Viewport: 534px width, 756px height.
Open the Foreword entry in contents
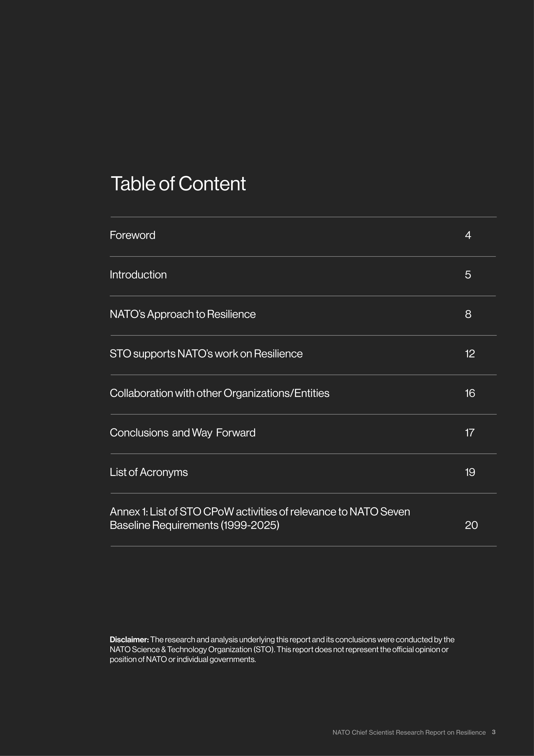(132, 235)
